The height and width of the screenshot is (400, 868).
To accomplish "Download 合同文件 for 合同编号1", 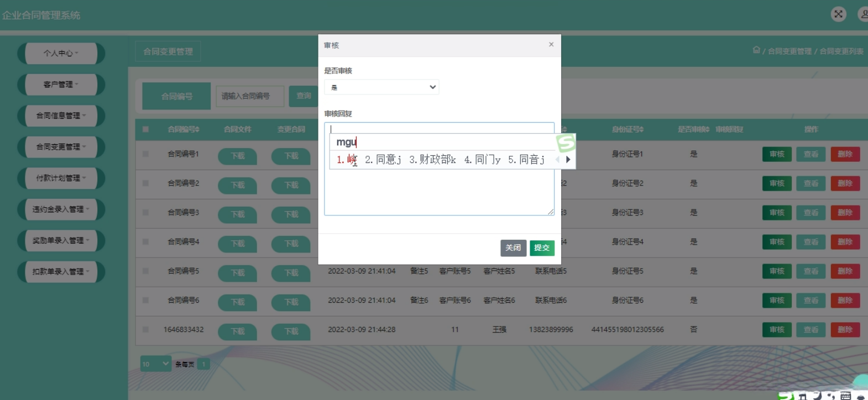I will coord(237,156).
